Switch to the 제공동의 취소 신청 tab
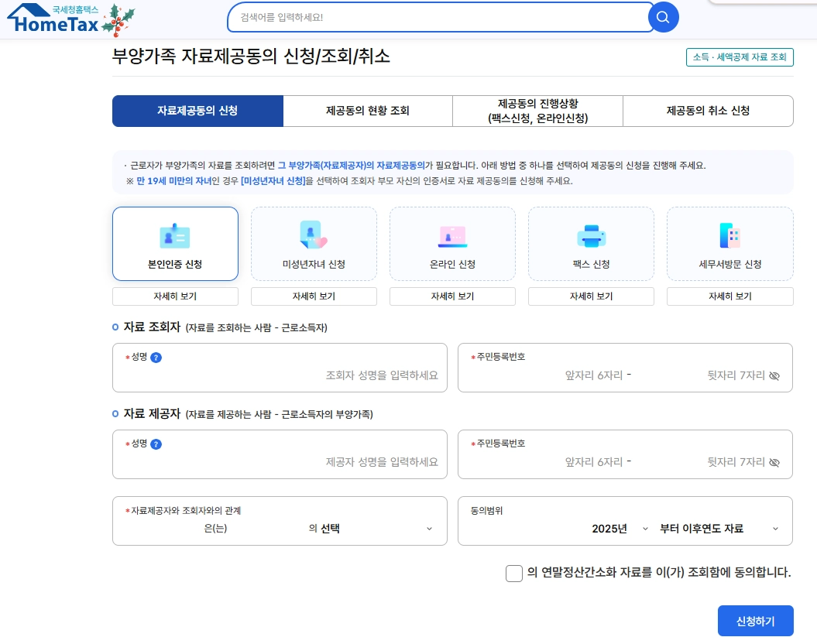 708,111
